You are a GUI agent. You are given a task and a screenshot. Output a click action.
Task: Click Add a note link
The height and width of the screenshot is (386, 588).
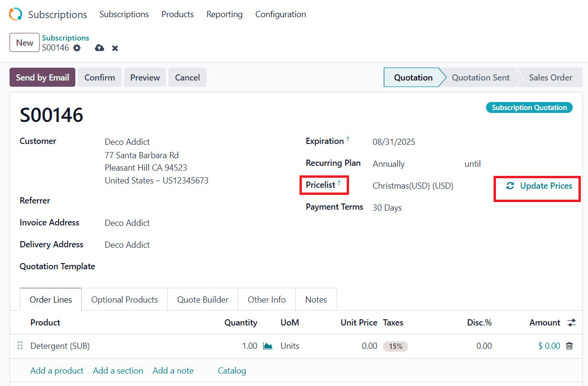click(x=173, y=371)
